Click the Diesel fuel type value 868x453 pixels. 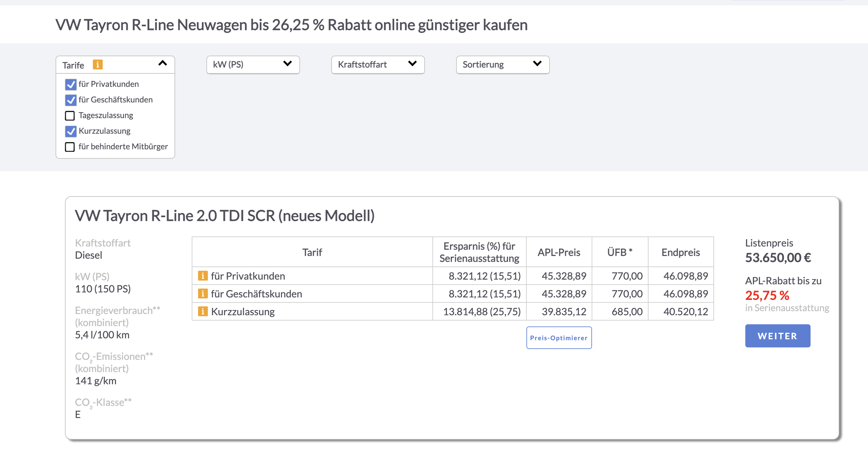(88, 256)
